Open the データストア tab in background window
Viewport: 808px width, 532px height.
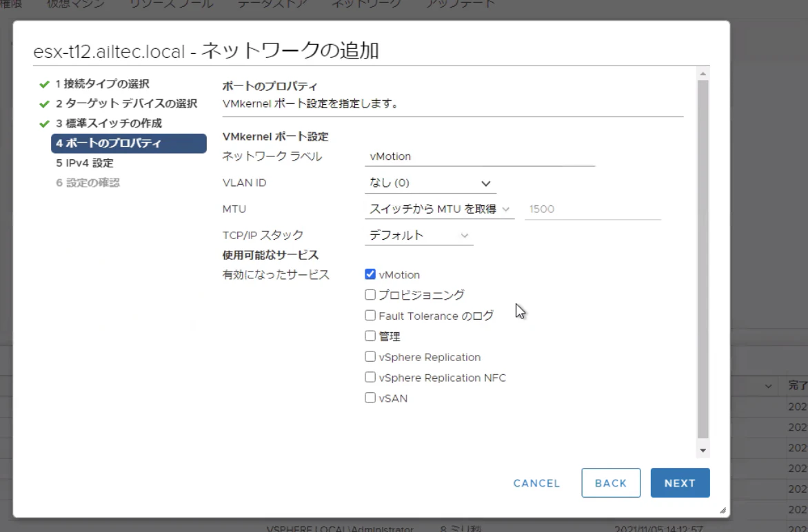(272, 4)
